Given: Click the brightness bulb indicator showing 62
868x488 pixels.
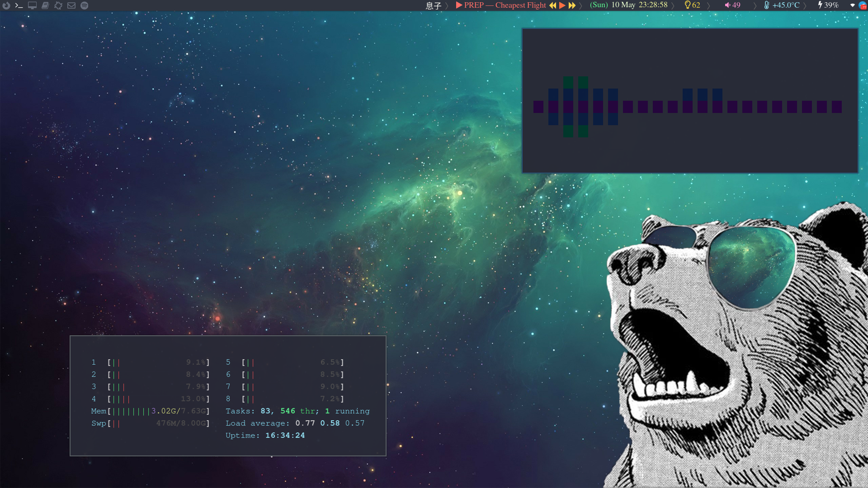Looking at the screenshot, I should [x=692, y=5].
